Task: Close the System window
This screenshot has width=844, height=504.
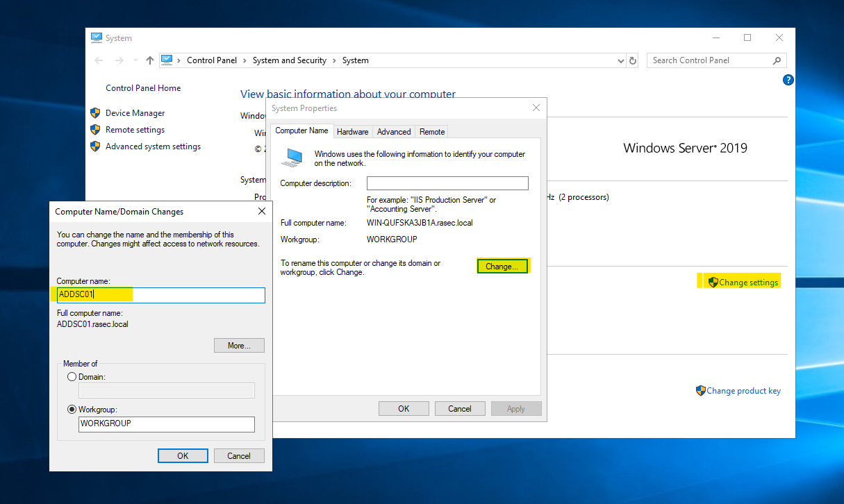Action: pyautogui.click(x=779, y=37)
